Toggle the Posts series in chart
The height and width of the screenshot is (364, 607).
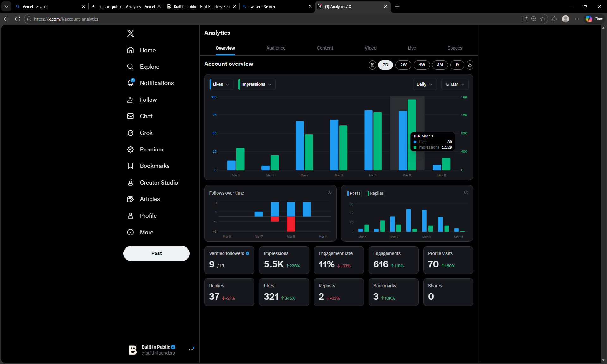pyautogui.click(x=354, y=193)
